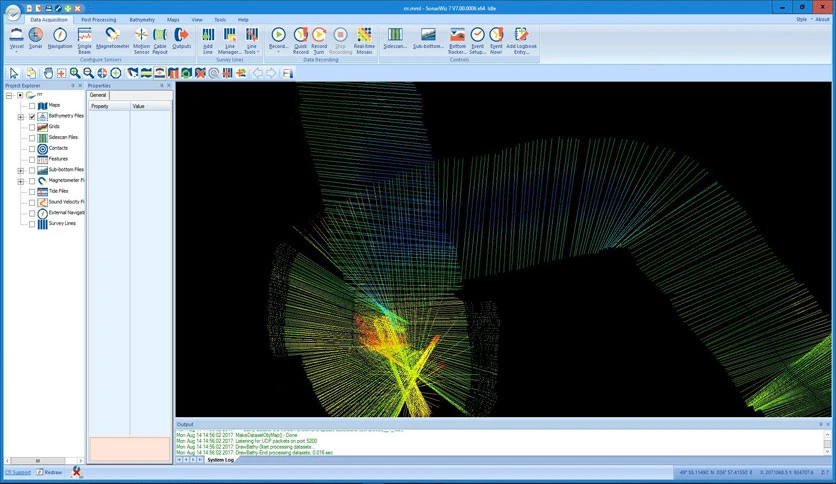Switch to Bathymetry ribbon tab
The height and width of the screenshot is (484, 836).
tap(142, 20)
